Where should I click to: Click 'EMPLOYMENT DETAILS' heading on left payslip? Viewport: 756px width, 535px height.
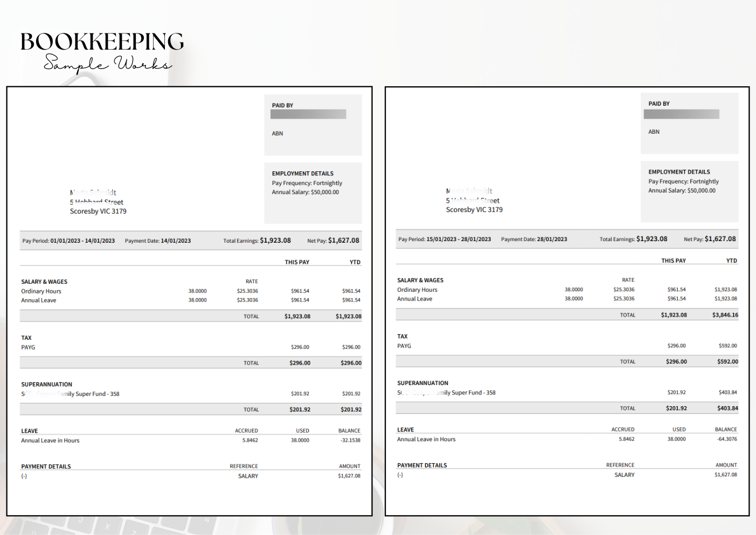pos(303,174)
